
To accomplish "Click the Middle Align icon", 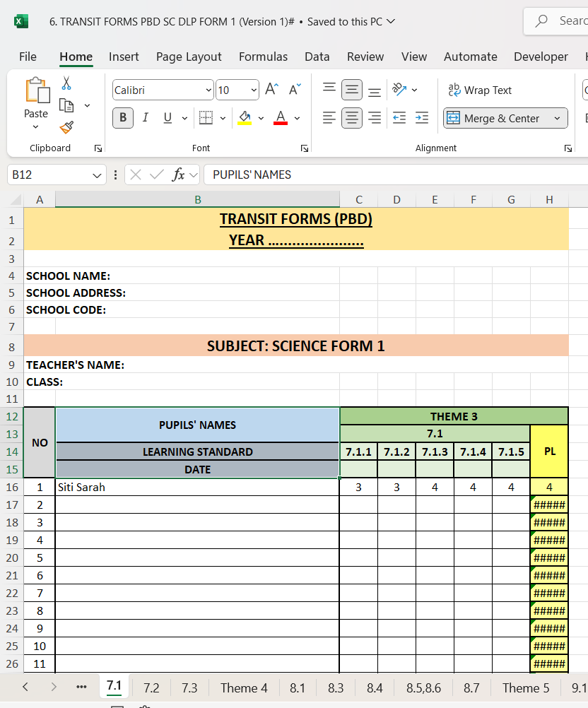I will click(x=352, y=90).
